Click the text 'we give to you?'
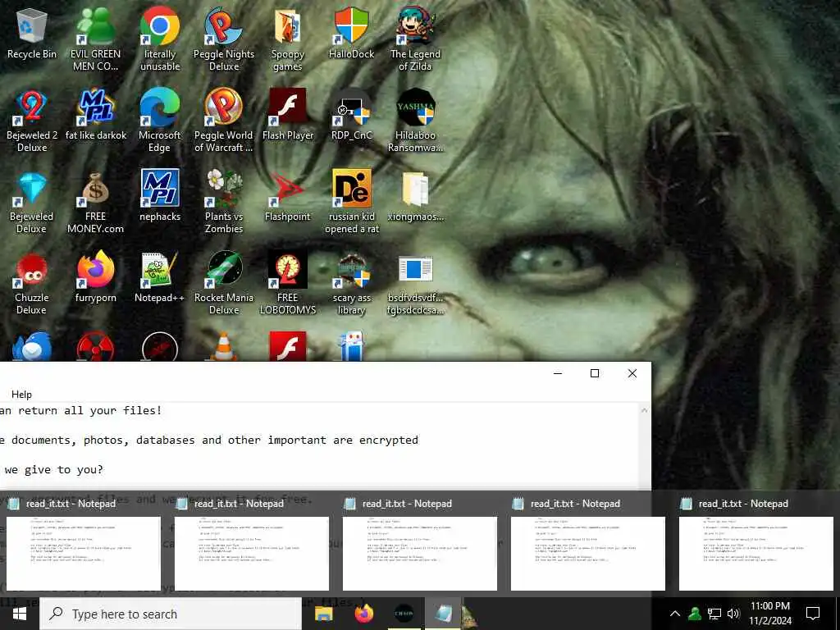 53,470
